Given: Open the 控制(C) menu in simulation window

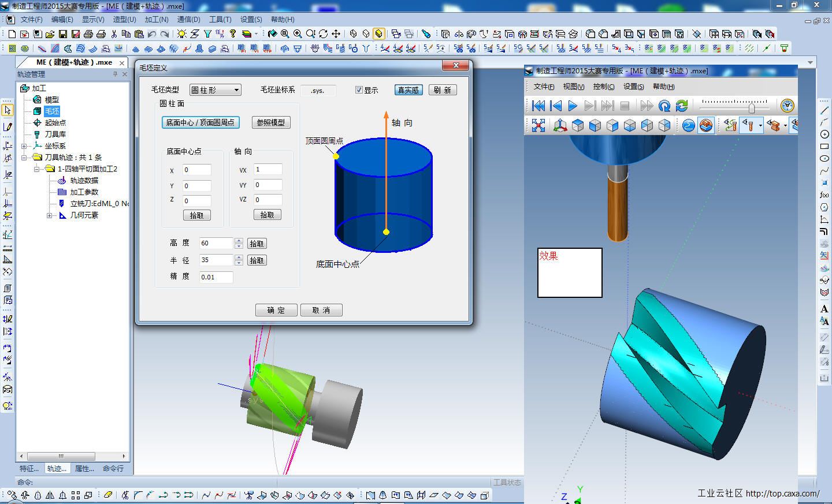Looking at the screenshot, I should [603, 87].
